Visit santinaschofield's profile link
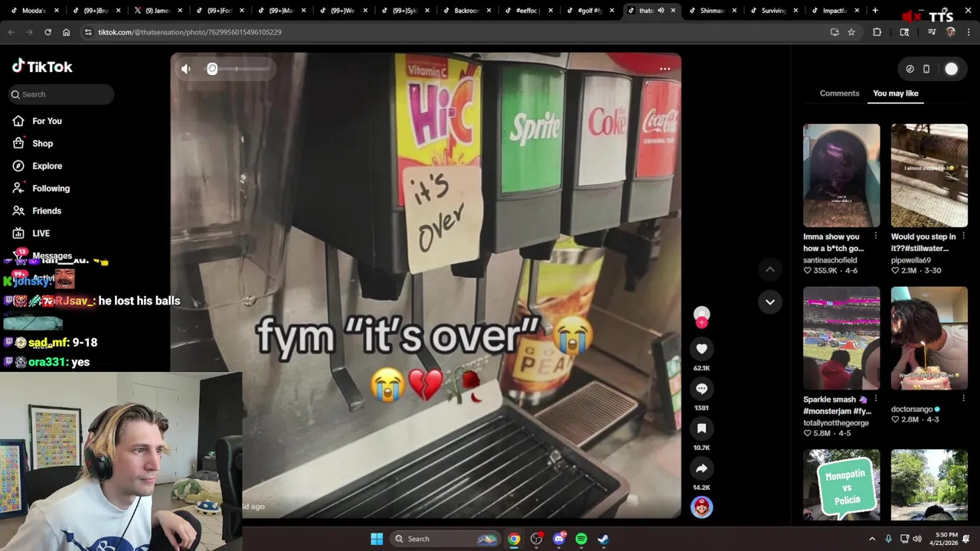This screenshot has height=551, width=980. click(x=833, y=260)
